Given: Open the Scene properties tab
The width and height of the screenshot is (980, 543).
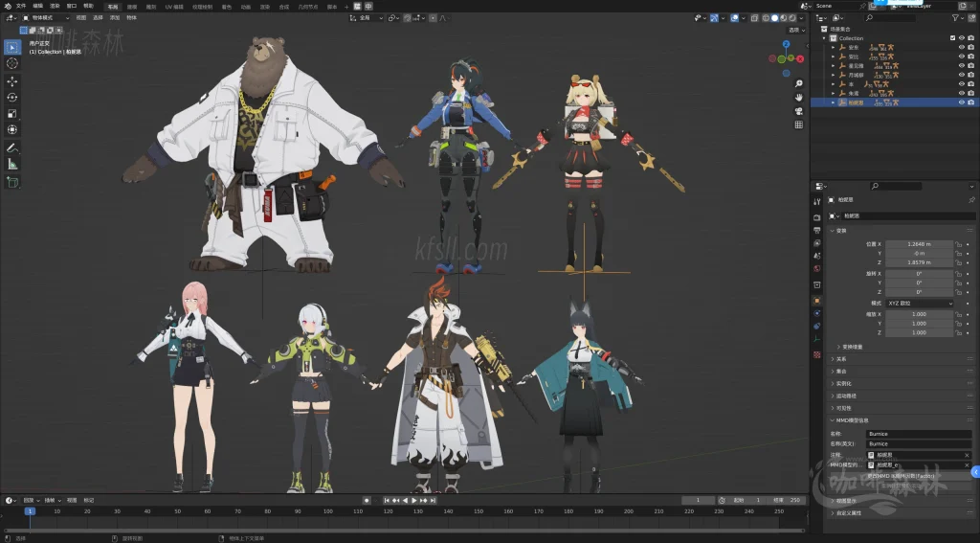Looking at the screenshot, I should click(x=817, y=256).
